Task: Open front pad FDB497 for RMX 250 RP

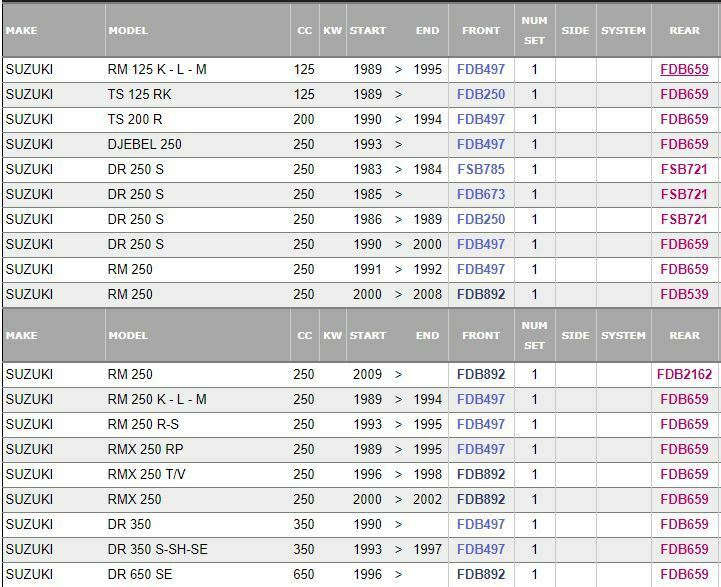Action: coord(481,449)
